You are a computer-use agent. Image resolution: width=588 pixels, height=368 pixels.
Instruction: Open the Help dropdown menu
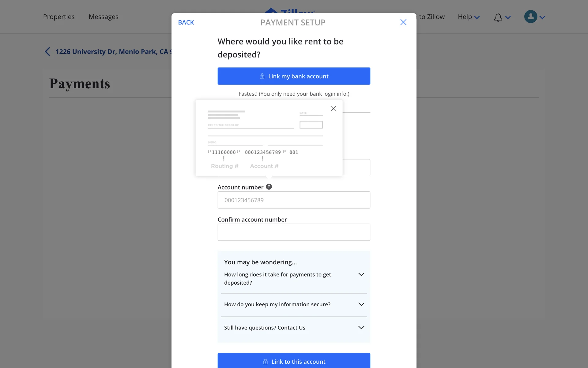tap(468, 17)
